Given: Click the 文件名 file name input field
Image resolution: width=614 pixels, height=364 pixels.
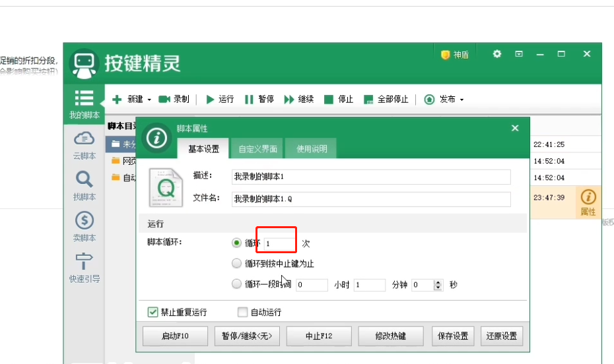Looking at the screenshot, I should [x=371, y=199].
